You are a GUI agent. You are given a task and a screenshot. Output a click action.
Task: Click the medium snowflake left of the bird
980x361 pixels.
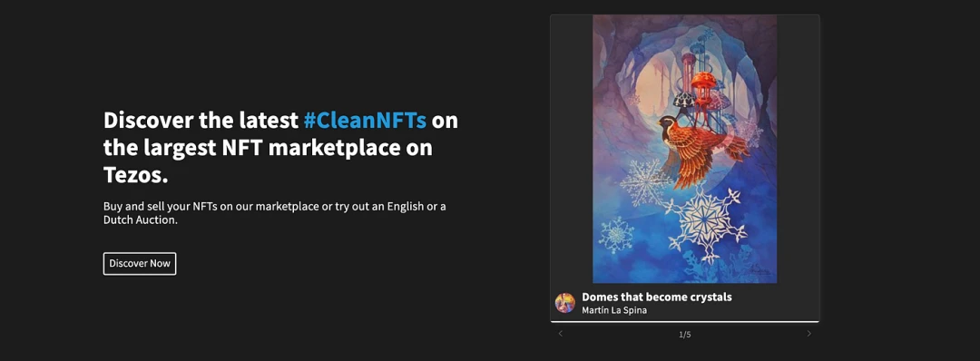pos(642,183)
